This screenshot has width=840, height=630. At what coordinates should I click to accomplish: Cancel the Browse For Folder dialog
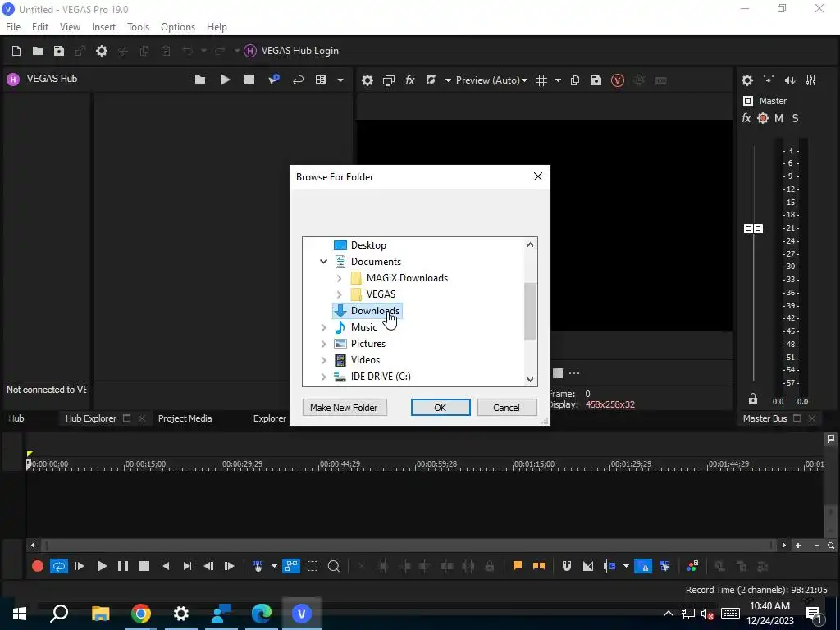[x=506, y=408]
